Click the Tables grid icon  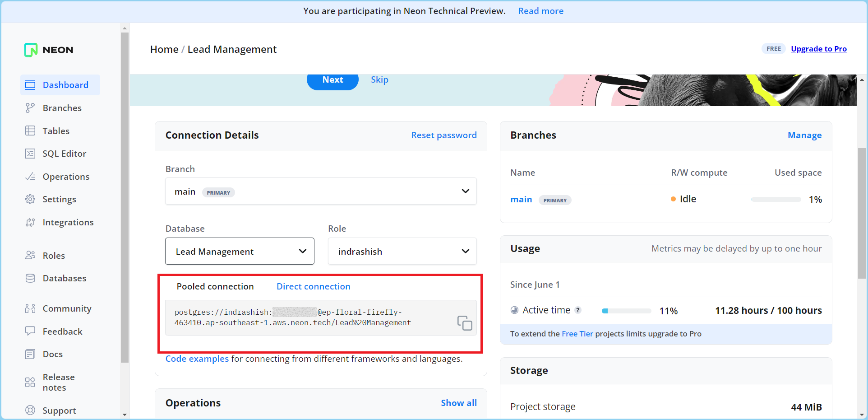[30, 131]
